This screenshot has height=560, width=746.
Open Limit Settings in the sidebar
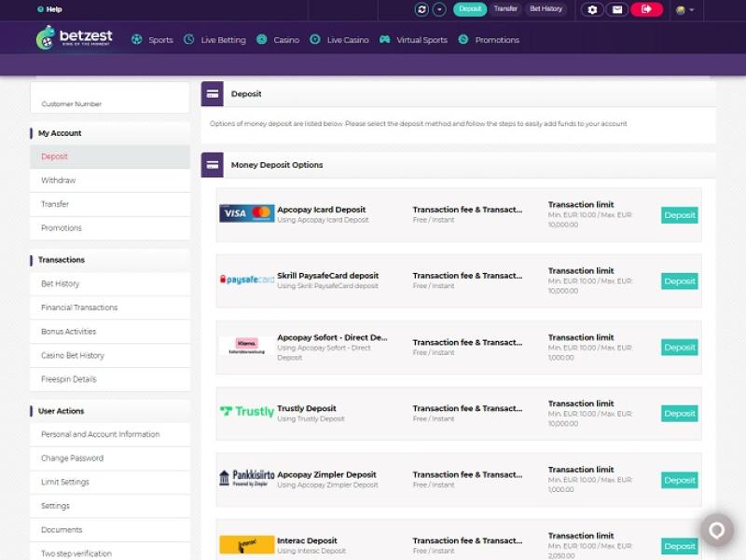tap(110, 482)
